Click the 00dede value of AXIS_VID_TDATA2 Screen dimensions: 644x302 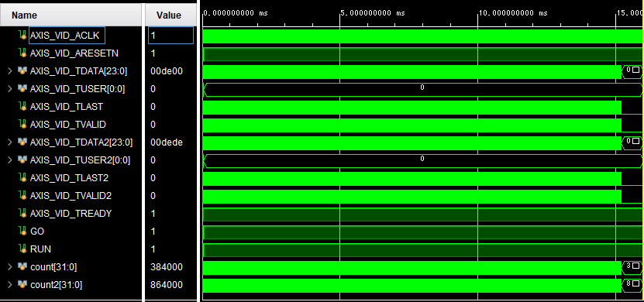[167, 142]
